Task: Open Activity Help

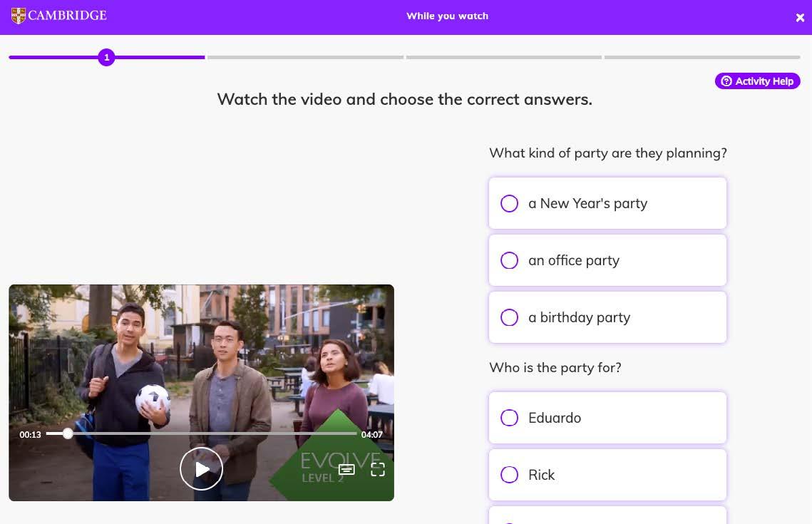Action: 757,81
